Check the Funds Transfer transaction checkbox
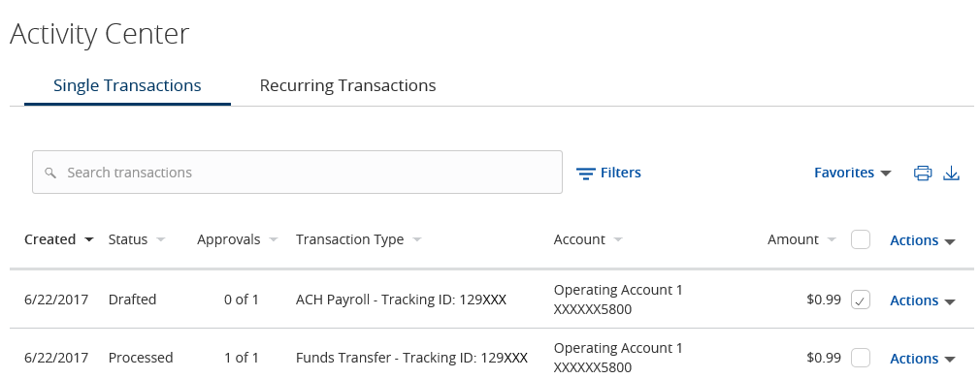The image size is (980, 379). (861, 358)
